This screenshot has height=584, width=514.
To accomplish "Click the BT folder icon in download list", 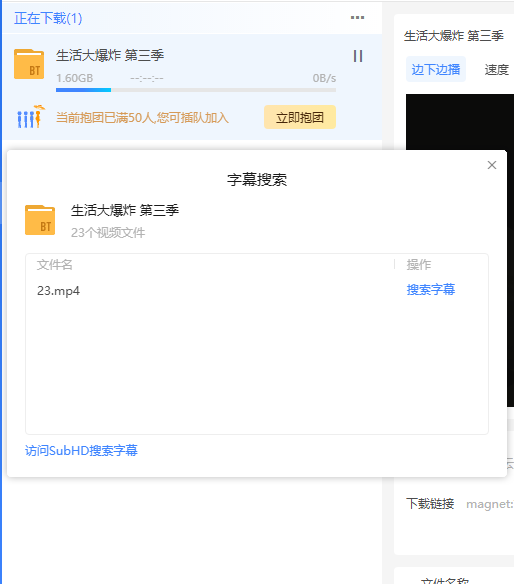I will 29,64.
